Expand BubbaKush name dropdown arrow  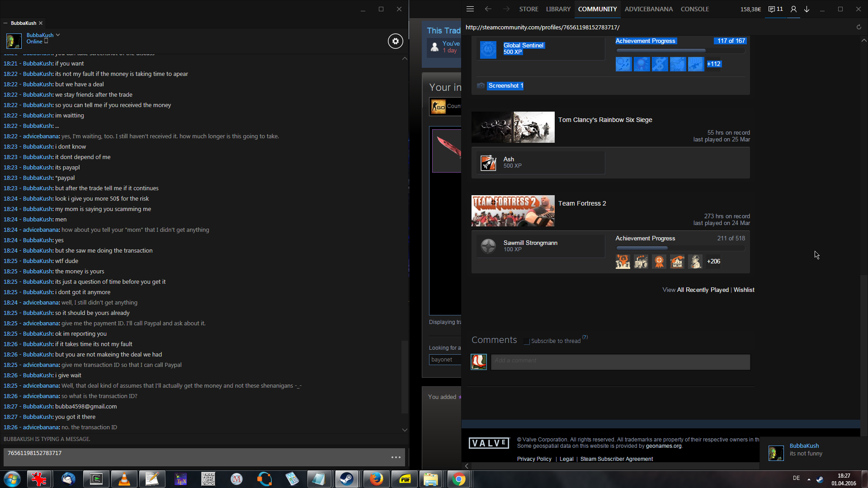pos(58,35)
